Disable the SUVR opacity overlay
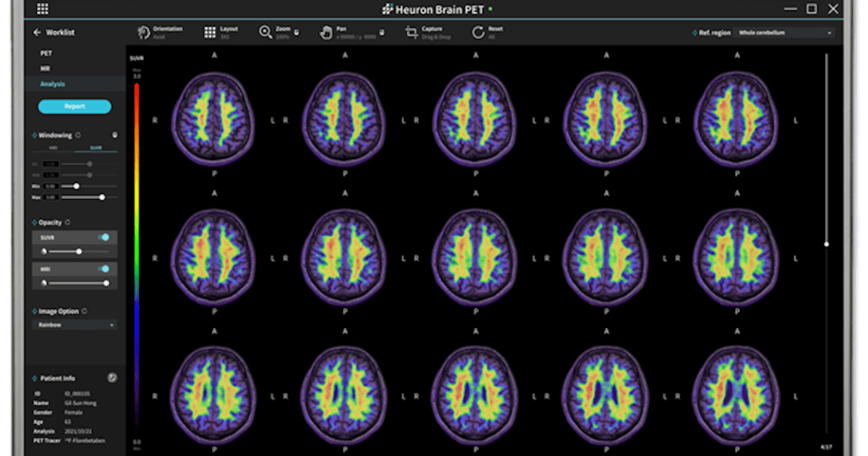This screenshot has width=868, height=456. coord(105,237)
